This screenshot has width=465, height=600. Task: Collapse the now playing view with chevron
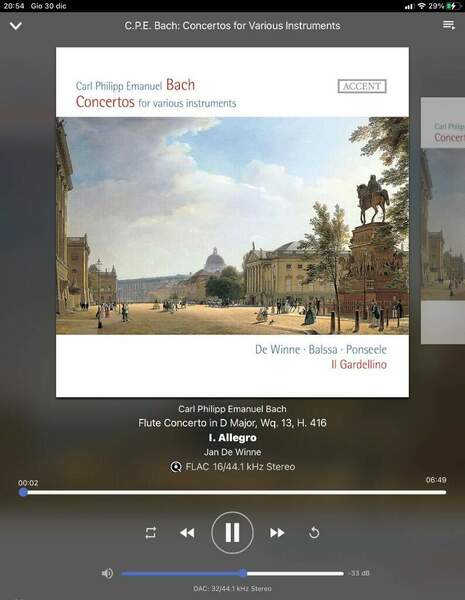click(16, 26)
